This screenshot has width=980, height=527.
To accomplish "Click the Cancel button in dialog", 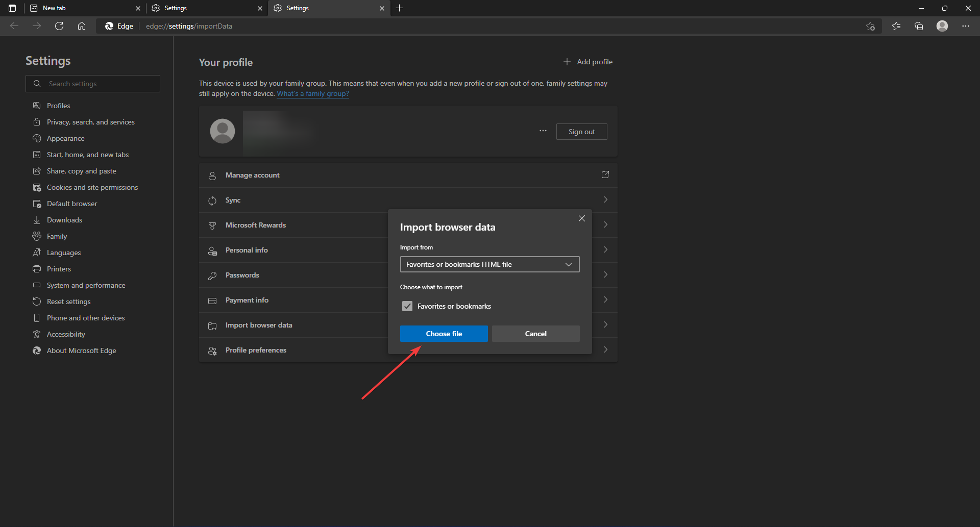I will (535, 334).
